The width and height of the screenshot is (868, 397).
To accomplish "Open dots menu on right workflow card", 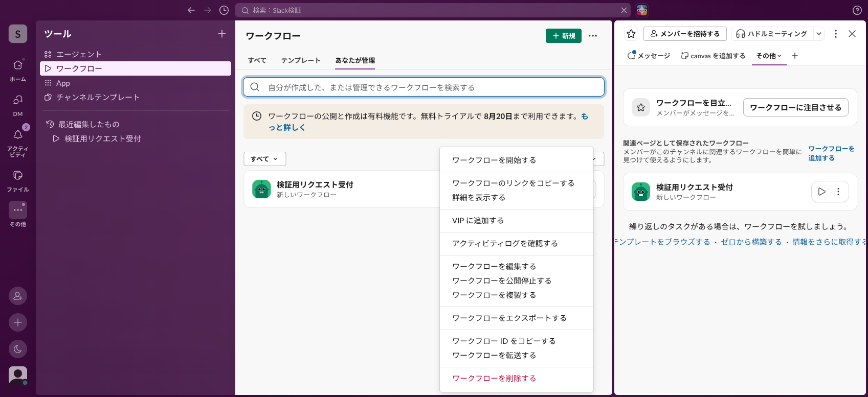I will pos(838,192).
